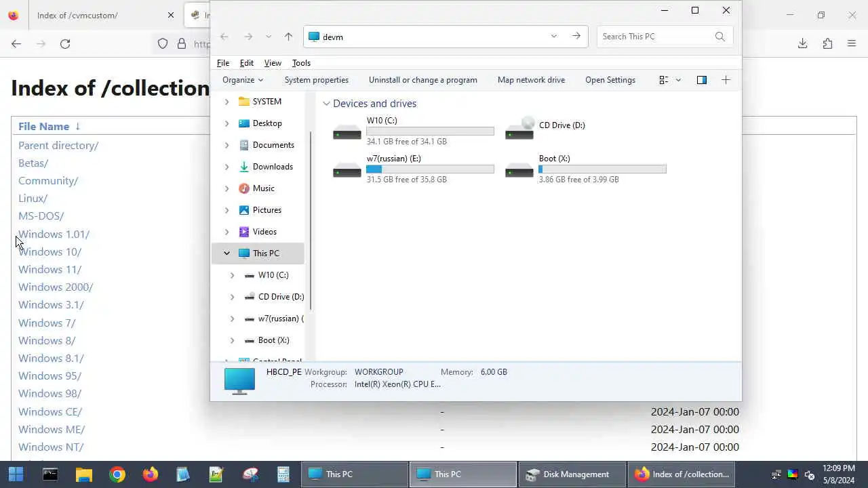This screenshot has height=488, width=868.
Task: Click the Windows Start button
Action: tap(16, 474)
